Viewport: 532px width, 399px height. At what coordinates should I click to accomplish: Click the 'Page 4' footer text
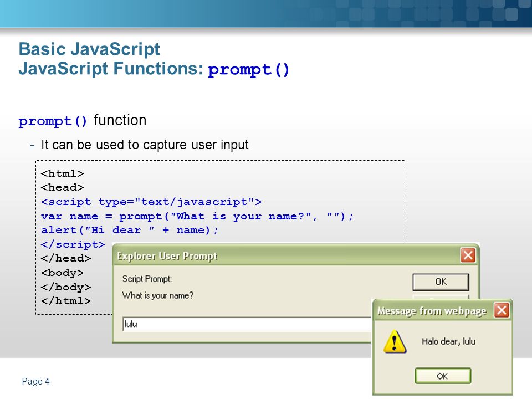tap(35, 381)
